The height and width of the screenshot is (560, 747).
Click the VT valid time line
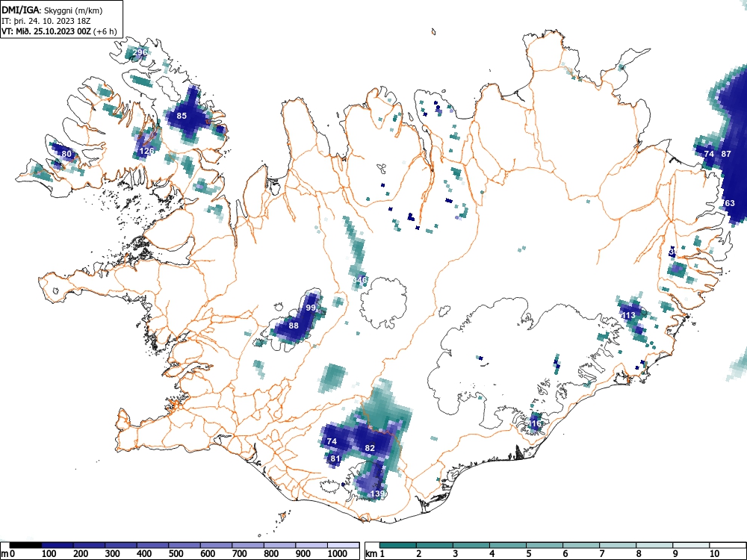click(x=58, y=31)
